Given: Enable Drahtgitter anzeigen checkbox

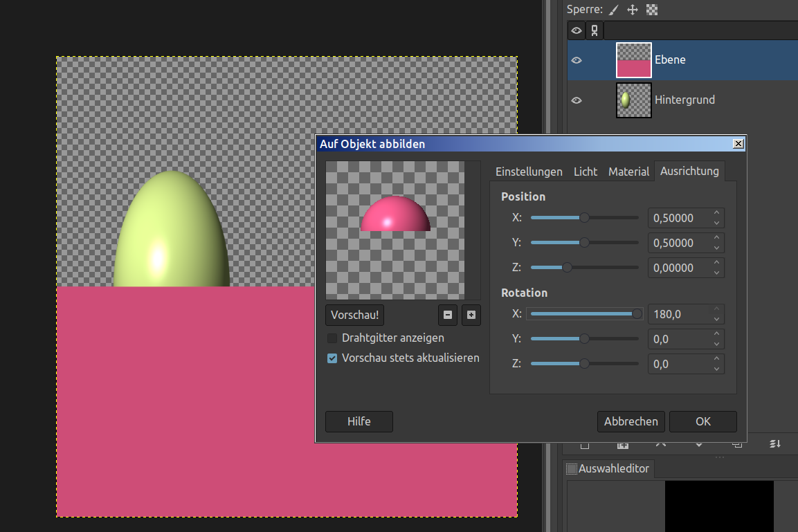Looking at the screenshot, I should pos(332,338).
